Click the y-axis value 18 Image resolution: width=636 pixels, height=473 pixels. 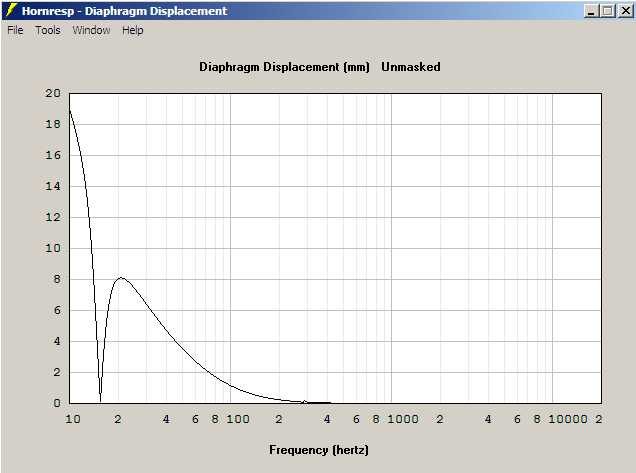53,124
